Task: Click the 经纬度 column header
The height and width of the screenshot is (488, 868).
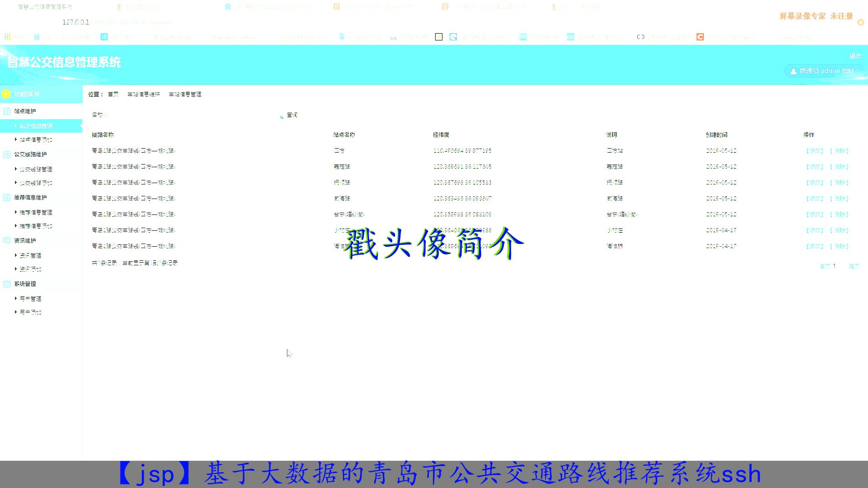Action: click(441, 135)
